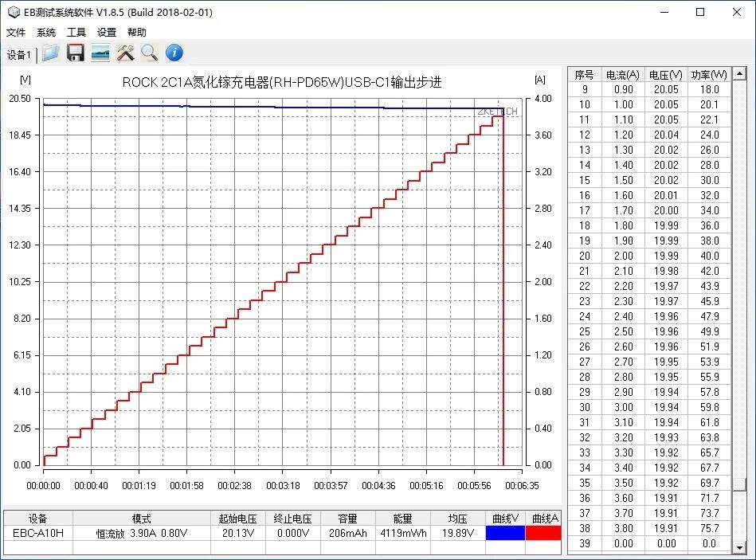Image resolution: width=756 pixels, height=560 pixels.
Task: Open file with the folder toolbar icon
Action: point(50,53)
